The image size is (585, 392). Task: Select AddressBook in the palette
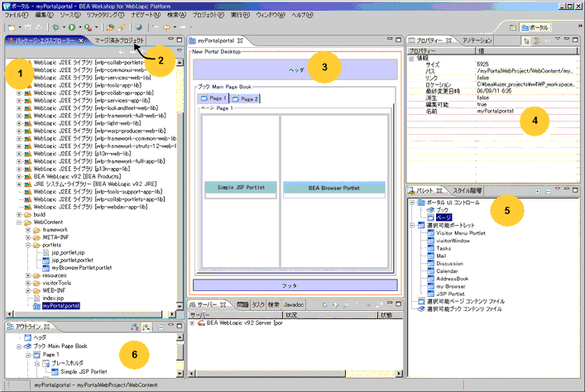[x=452, y=279]
